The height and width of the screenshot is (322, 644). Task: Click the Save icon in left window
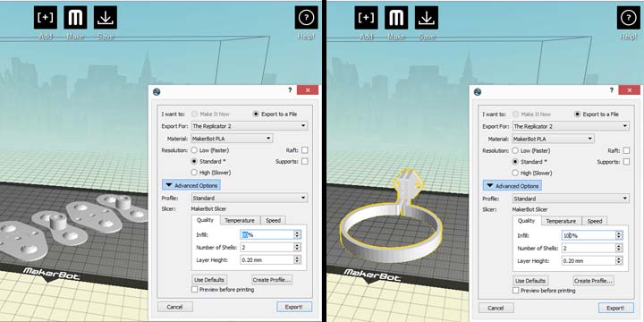pyautogui.click(x=106, y=18)
